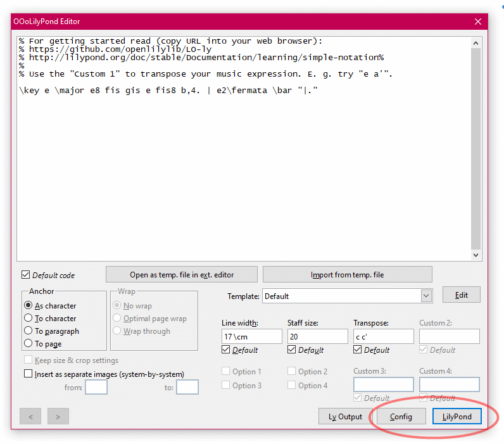Click the Edit template button

461,295
